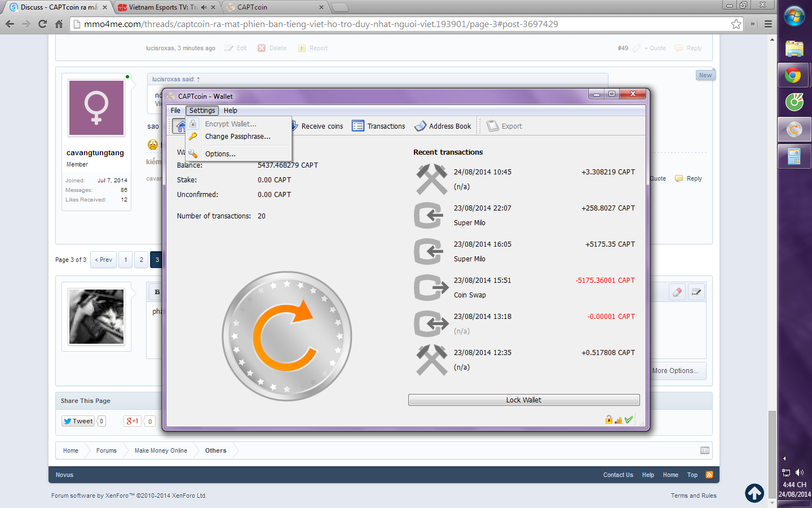
Task: Click the mining icon for 24/08/2014 10:45 transaction
Action: coord(432,179)
